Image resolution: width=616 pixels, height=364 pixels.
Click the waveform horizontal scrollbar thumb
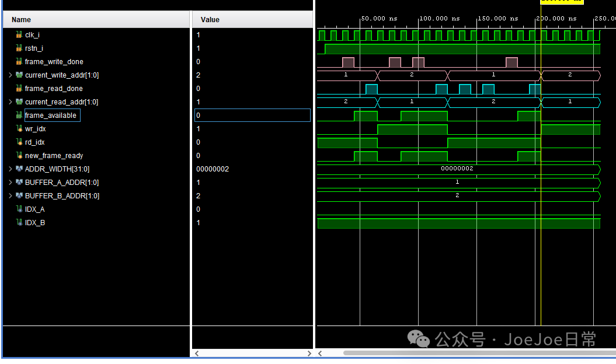479,353
